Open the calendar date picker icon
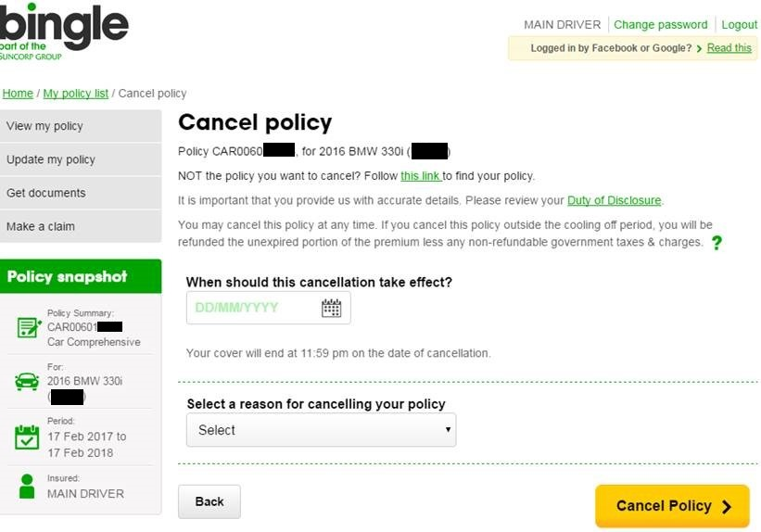This screenshot has width=761, height=532. 332,308
